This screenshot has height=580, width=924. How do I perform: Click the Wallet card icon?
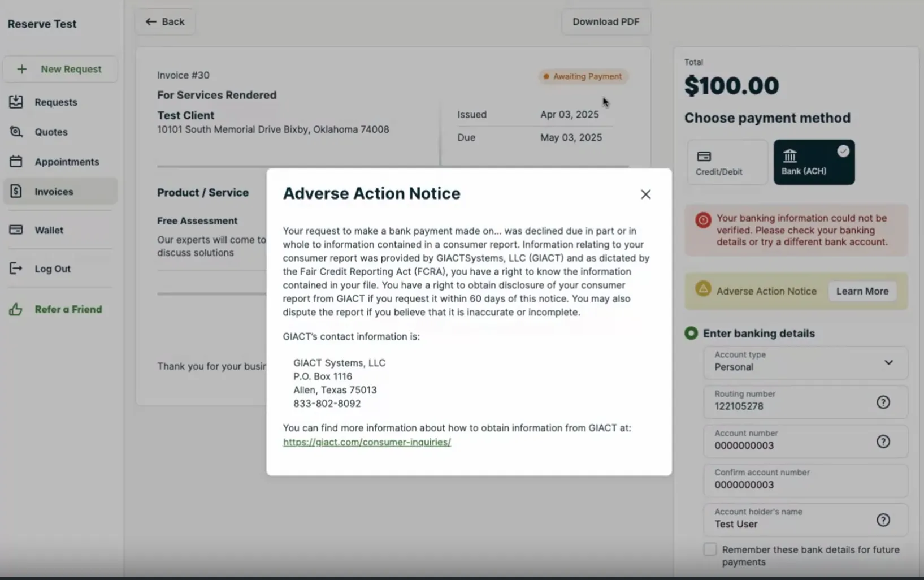coord(16,230)
